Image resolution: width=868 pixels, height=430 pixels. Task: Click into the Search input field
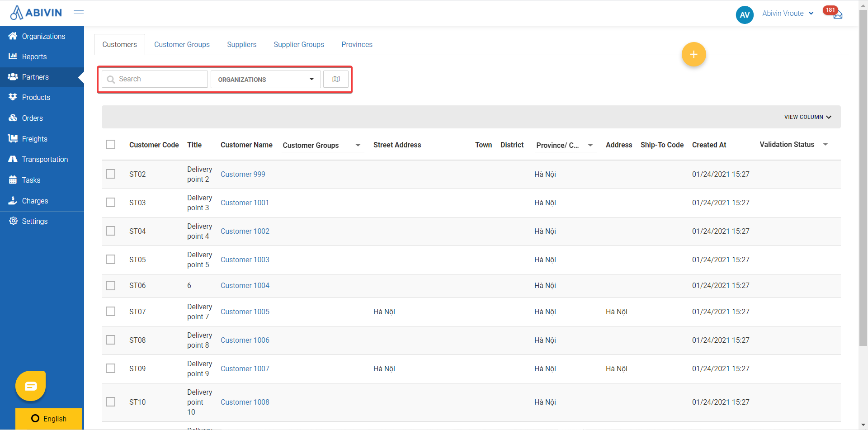pos(155,79)
